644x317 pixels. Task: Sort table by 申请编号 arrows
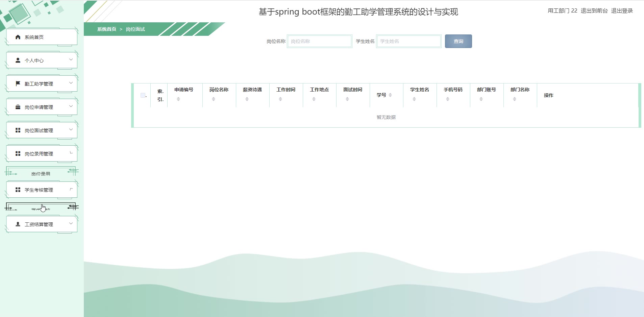click(x=178, y=99)
